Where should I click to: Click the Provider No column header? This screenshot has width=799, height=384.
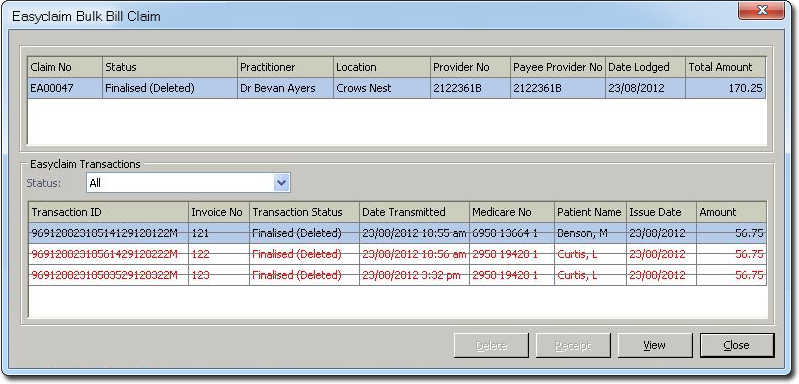click(x=470, y=67)
